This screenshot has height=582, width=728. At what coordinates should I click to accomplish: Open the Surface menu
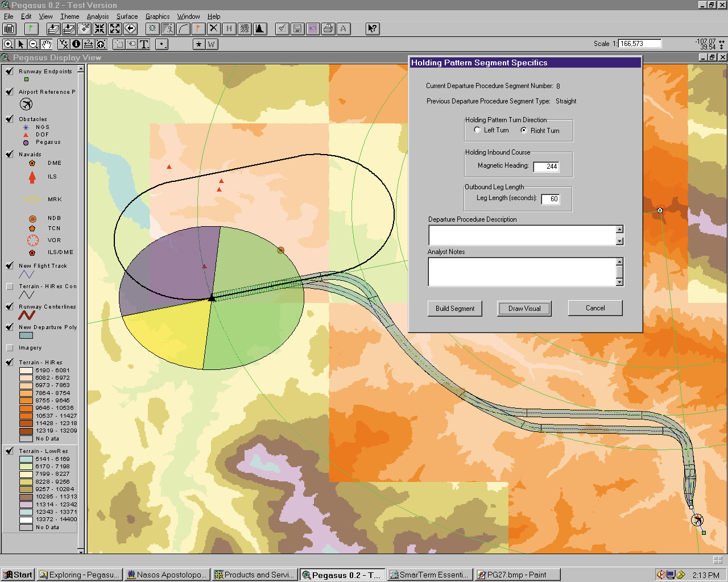point(127,16)
